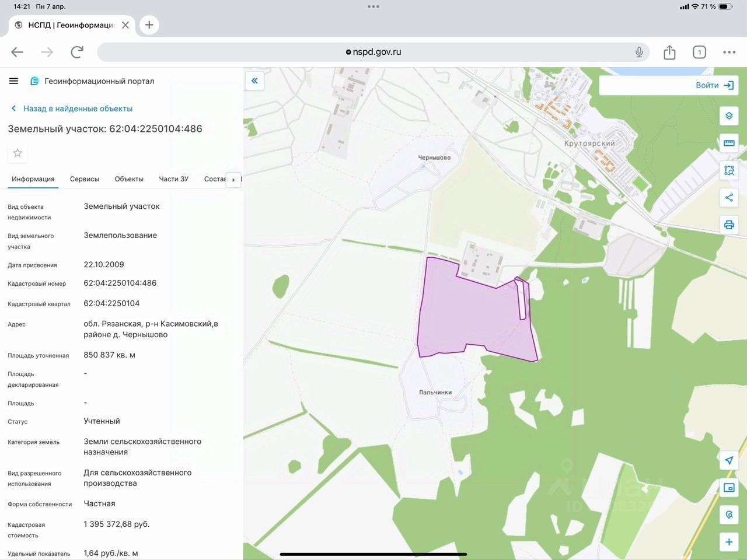Print the map via printer icon
This screenshot has height=560, width=747.
(729, 225)
